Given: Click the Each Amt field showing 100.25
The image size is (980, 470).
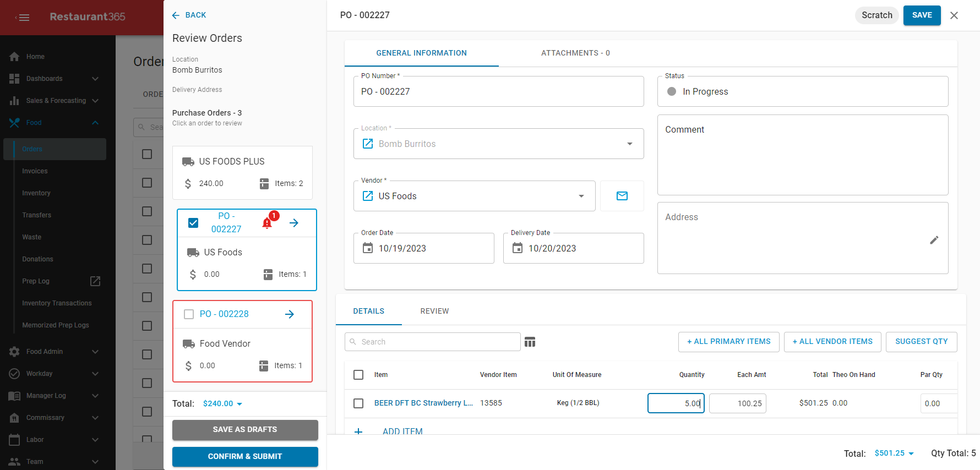Looking at the screenshot, I should [737, 403].
